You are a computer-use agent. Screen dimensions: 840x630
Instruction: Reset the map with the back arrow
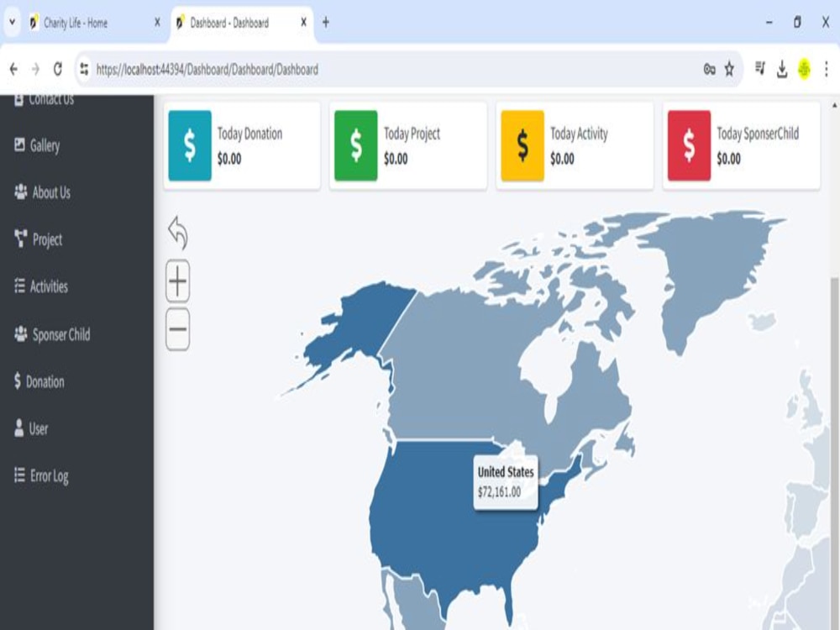178,233
